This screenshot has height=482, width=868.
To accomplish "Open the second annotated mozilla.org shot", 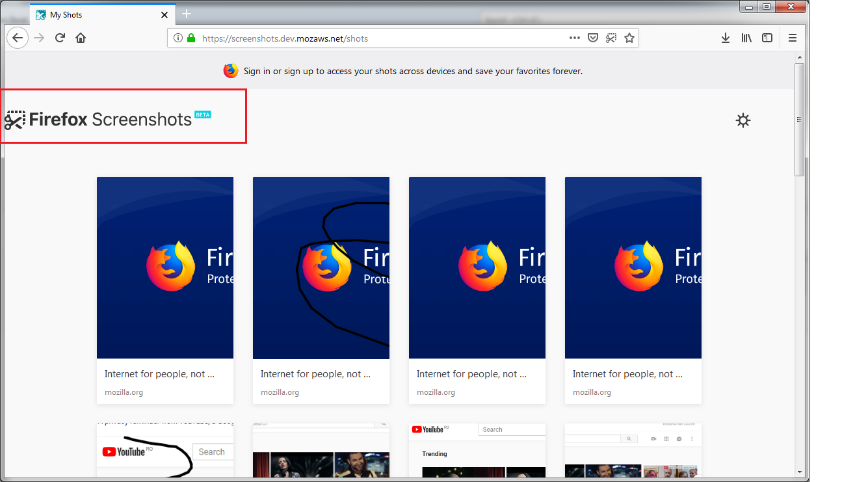I will coord(321,267).
